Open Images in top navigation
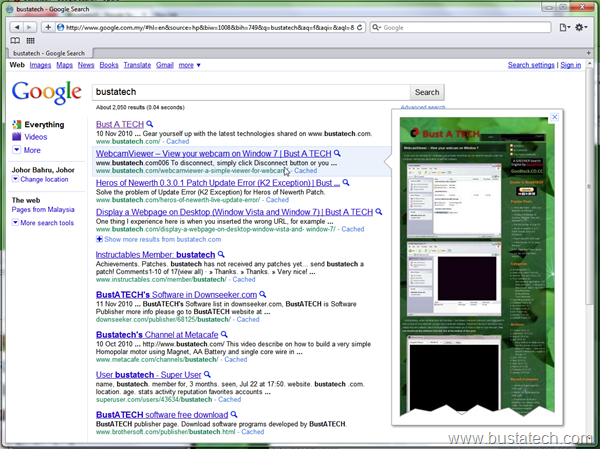Image resolution: width=600 pixels, height=449 pixels. pyautogui.click(x=40, y=65)
